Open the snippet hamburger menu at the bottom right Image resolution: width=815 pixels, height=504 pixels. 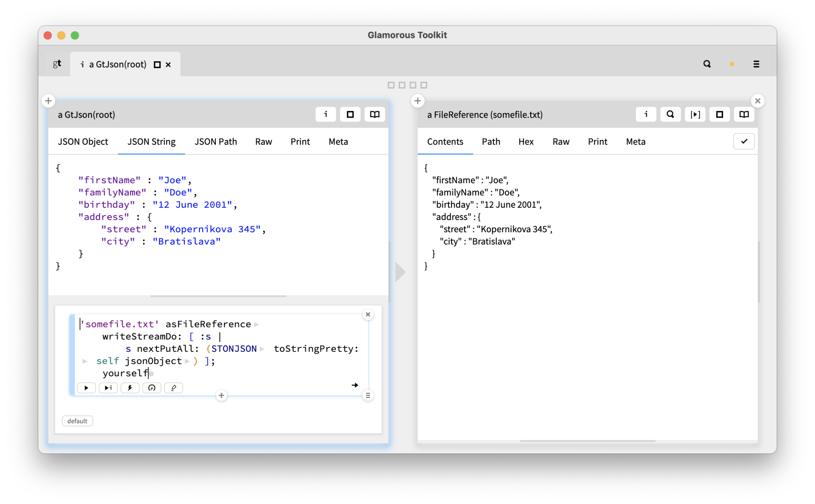coord(368,395)
